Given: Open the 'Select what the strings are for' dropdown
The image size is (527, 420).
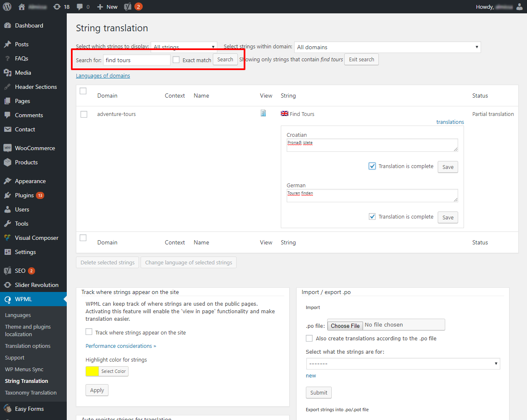Looking at the screenshot, I should pos(403,364).
